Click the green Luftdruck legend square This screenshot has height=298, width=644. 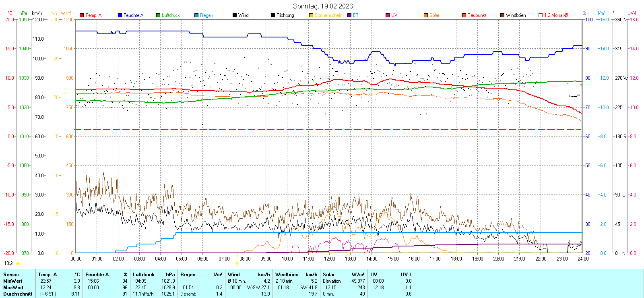point(158,15)
